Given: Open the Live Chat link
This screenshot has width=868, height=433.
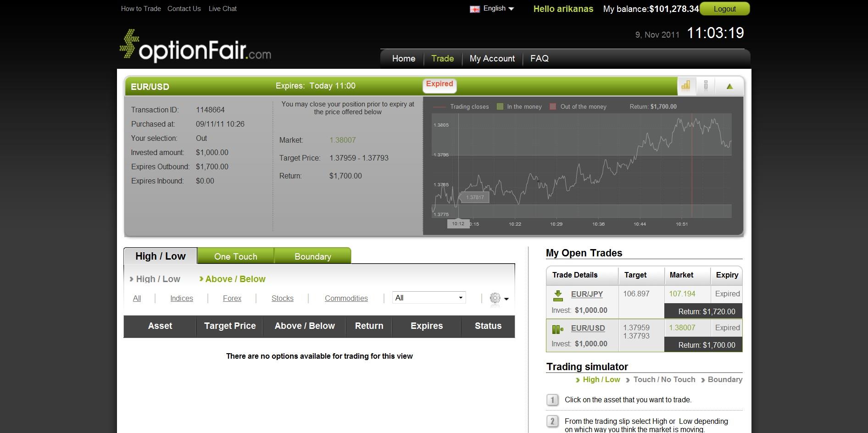Looking at the screenshot, I should pos(223,9).
